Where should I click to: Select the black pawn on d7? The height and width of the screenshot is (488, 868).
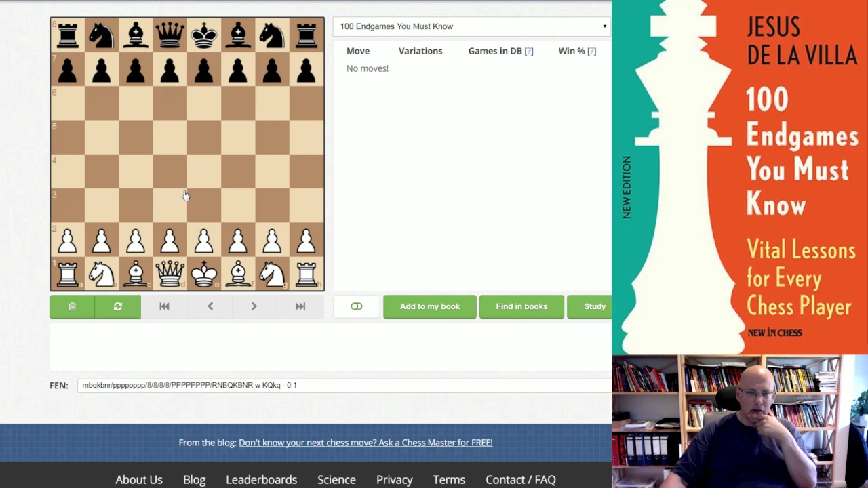(170, 69)
